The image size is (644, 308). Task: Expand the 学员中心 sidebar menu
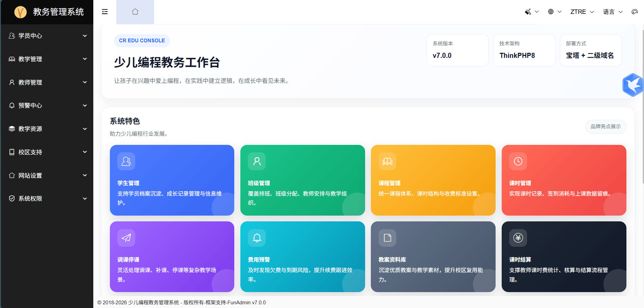[x=47, y=36]
